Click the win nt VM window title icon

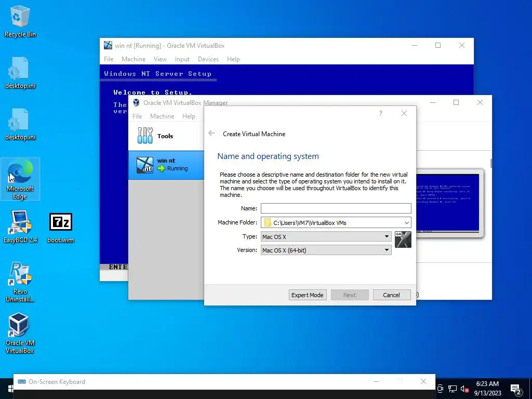[108, 45]
